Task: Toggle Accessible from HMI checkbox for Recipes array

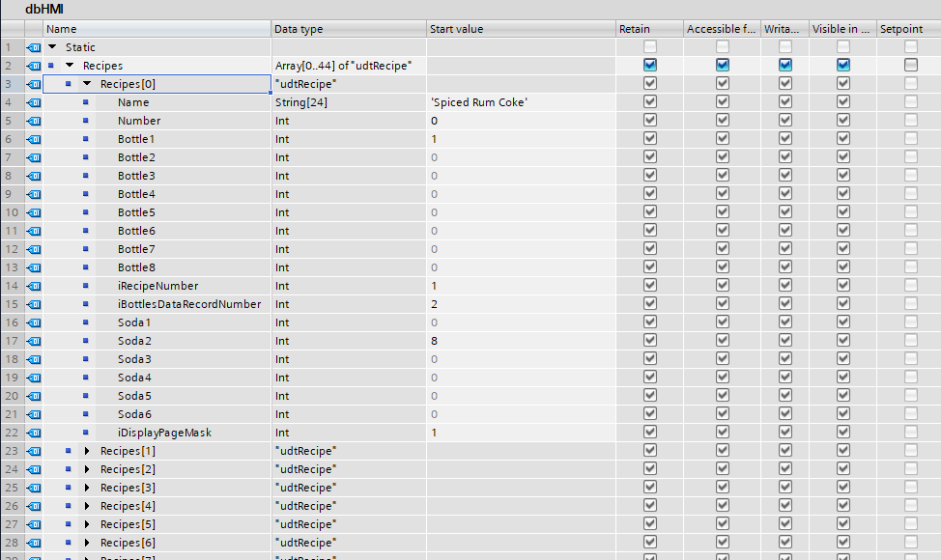Action: point(723,65)
